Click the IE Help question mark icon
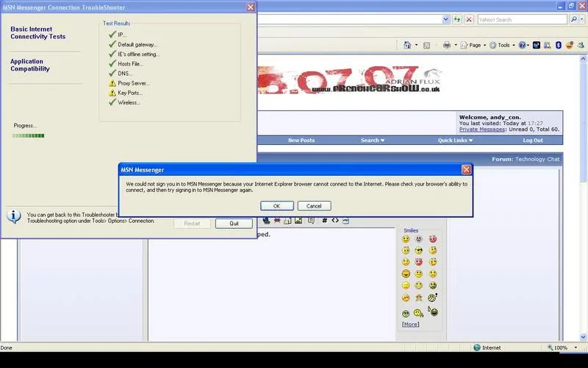The image size is (588, 368). pyautogui.click(x=522, y=45)
